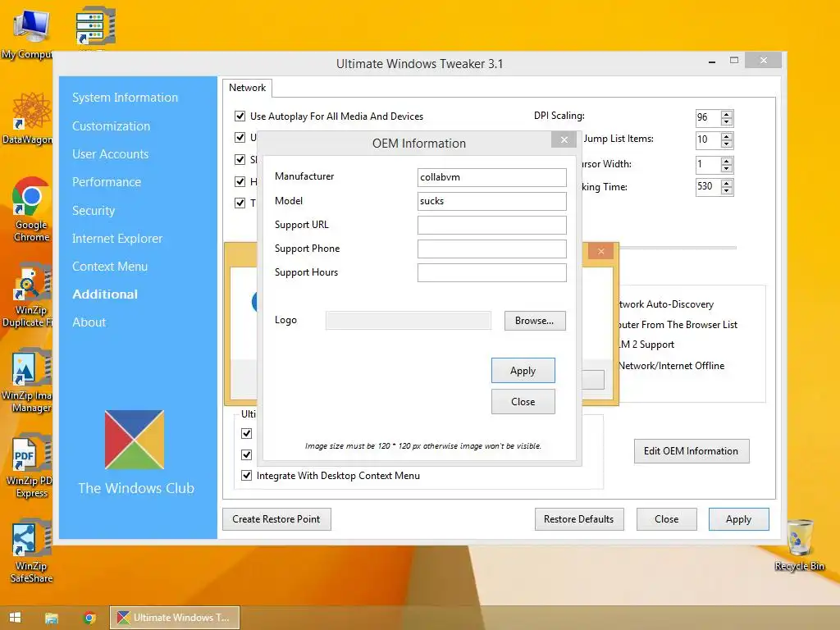Switch to Performance section
840x630 pixels.
pyautogui.click(x=107, y=181)
